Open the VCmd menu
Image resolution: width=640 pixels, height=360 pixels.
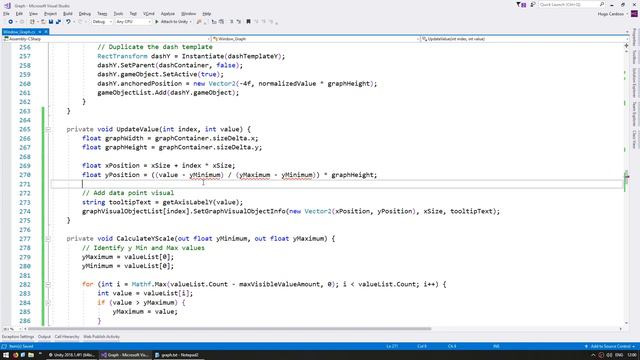tap(149, 14)
